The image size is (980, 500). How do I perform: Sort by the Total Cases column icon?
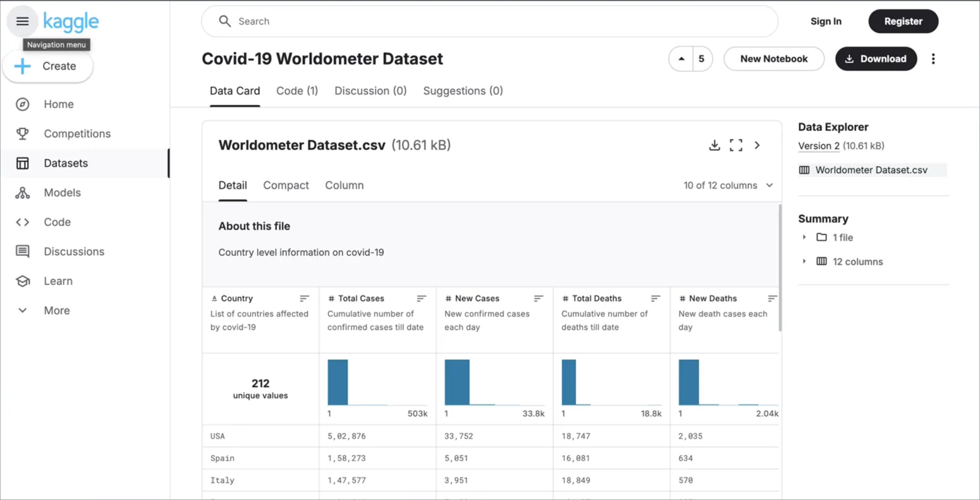pyautogui.click(x=421, y=298)
